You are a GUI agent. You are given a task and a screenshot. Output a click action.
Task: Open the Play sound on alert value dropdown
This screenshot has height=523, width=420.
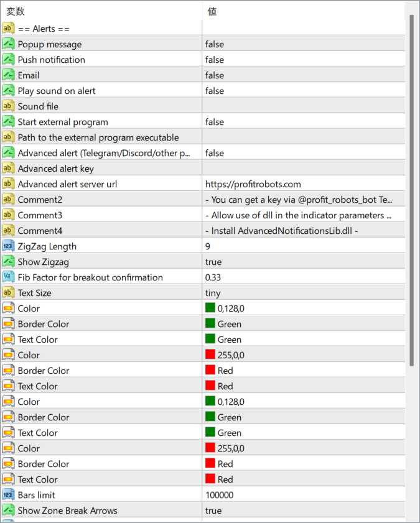[x=215, y=91]
